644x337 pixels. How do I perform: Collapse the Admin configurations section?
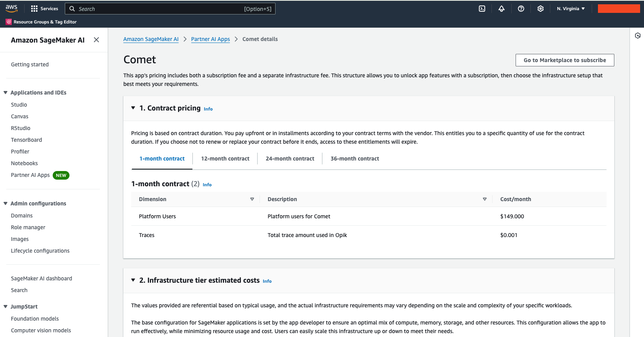(x=5, y=203)
